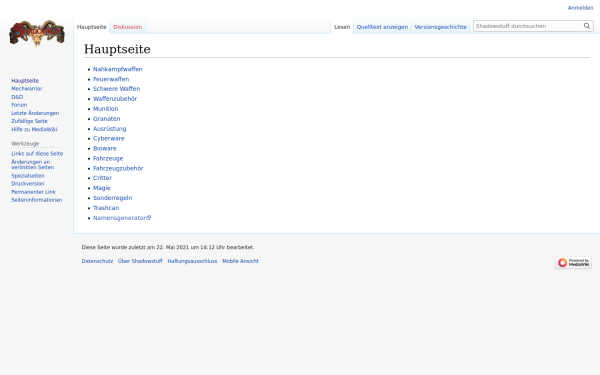Screen dimensions: 600x375
Task: Open the Fahrzeugzubehör page
Action: (118, 168)
